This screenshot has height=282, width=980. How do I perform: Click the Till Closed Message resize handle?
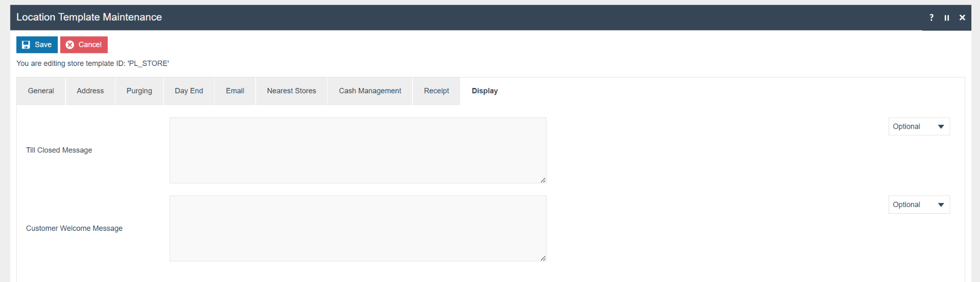543,180
